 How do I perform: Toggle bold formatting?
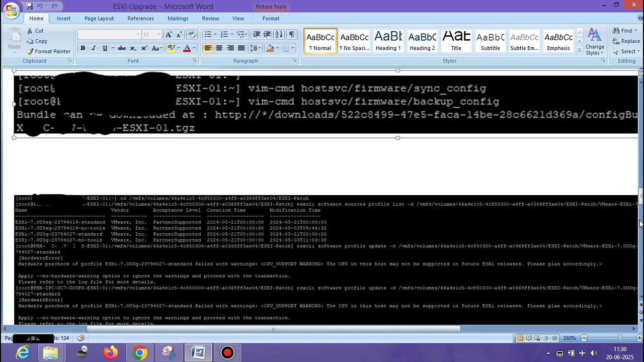point(83,48)
